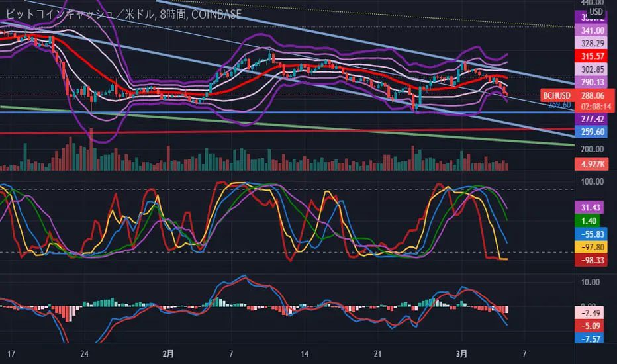Click the 4.927K volume label

pyautogui.click(x=591, y=164)
